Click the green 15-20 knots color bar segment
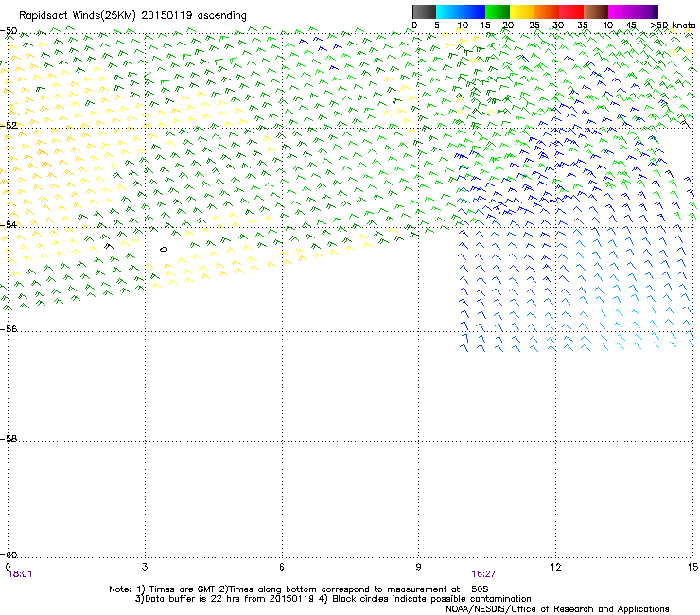The image size is (700, 615). coord(498,11)
